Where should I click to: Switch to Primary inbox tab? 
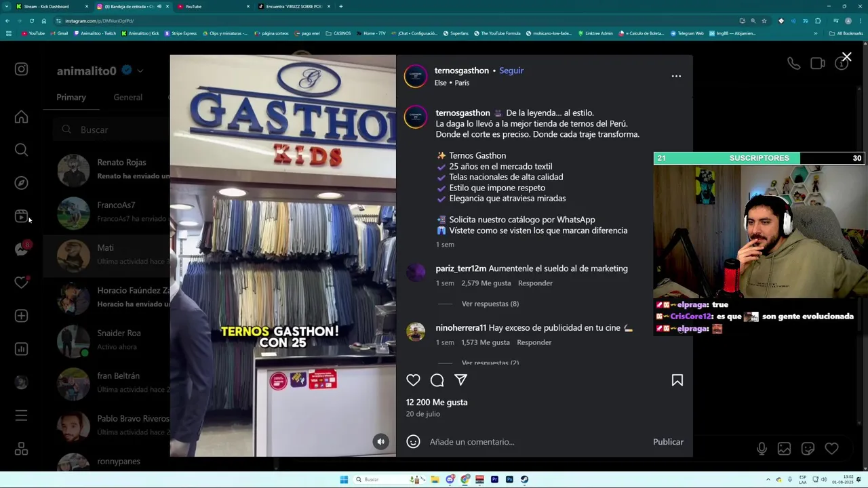71,98
